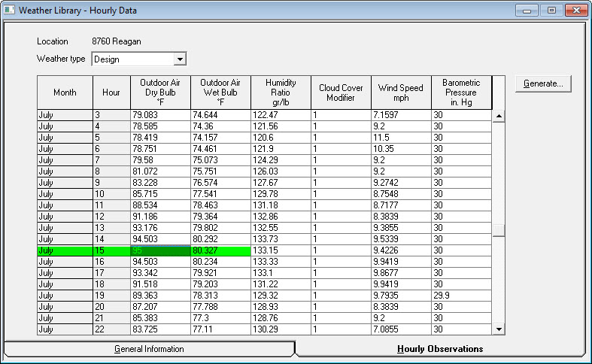Select the highlighted dry bulb cell 95
The width and height of the screenshot is (592, 364).
click(x=160, y=250)
